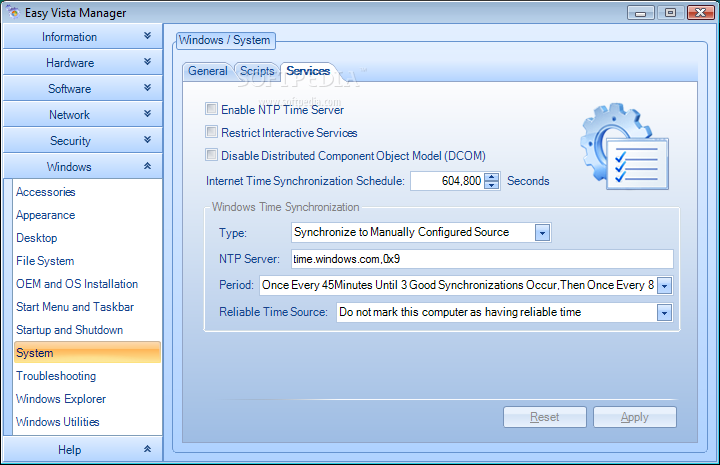Increase synchronization schedule with up arrow
Image resolution: width=720 pixels, height=465 pixels.
tap(492, 177)
